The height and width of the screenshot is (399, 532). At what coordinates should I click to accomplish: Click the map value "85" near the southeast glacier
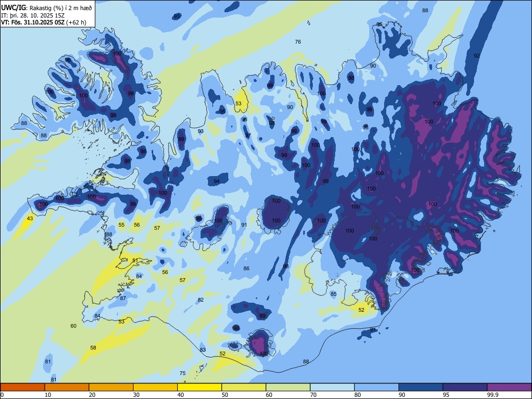(x=334, y=294)
